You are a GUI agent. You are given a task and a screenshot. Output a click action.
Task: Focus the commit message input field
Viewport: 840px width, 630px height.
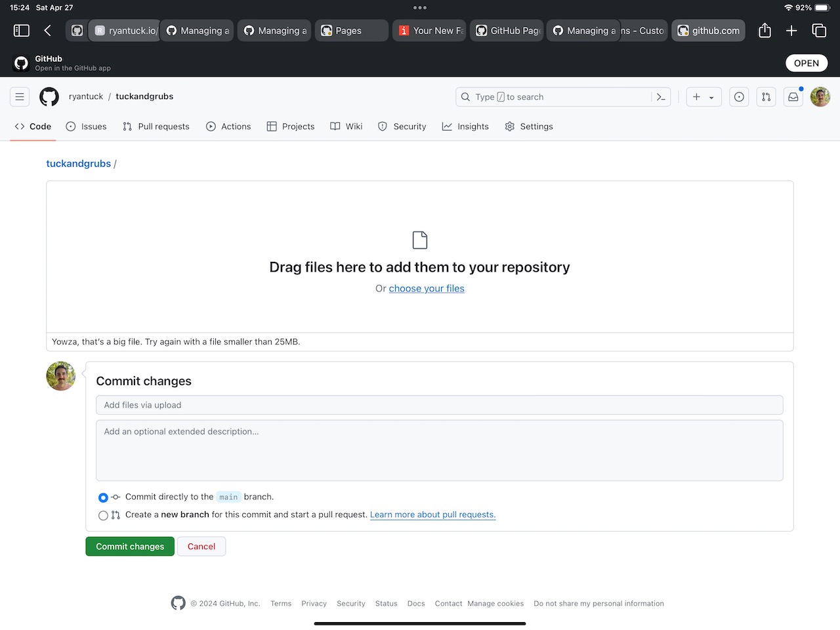point(439,405)
